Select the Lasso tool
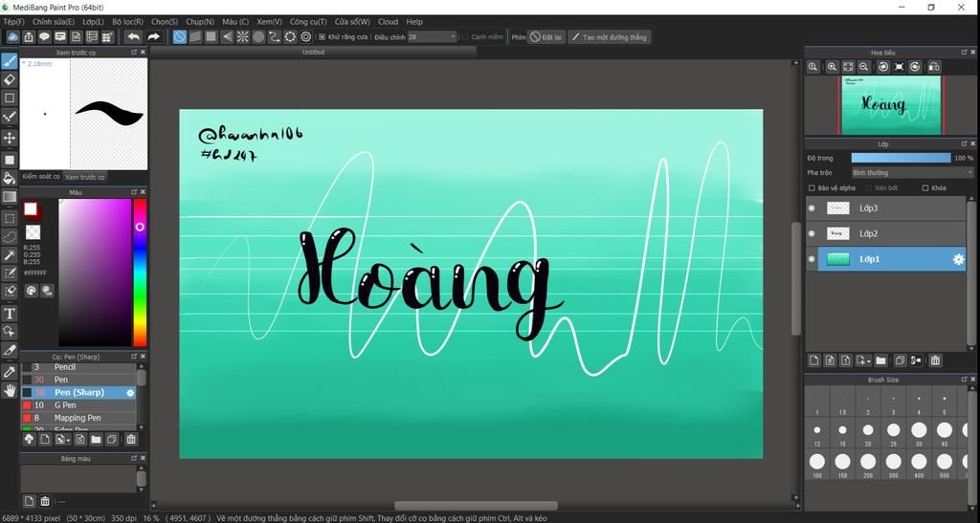The width and height of the screenshot is (980, 523). coord(10,236)
